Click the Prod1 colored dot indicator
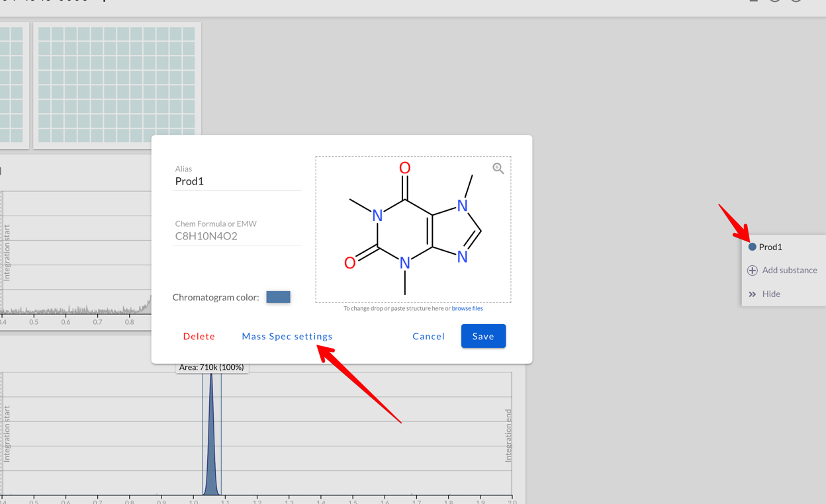Image resolution: width=826 pixels, height=504 pixels. [x=752, y=246]
